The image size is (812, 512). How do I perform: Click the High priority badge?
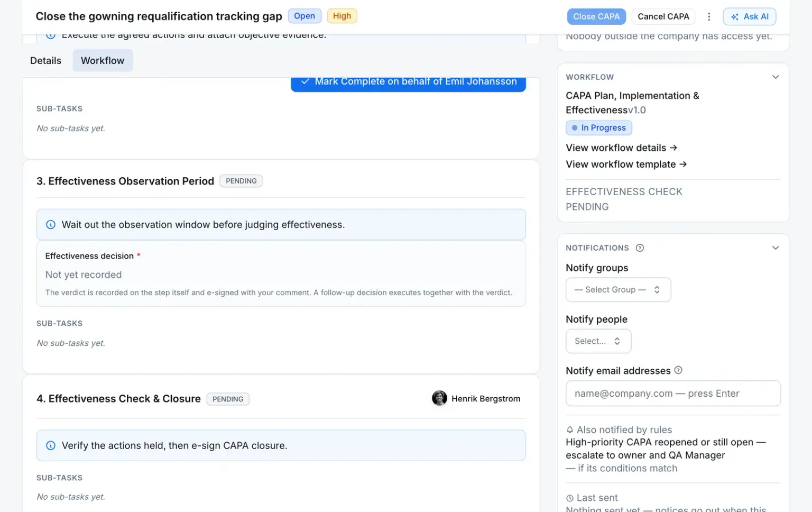click(342, 16)
